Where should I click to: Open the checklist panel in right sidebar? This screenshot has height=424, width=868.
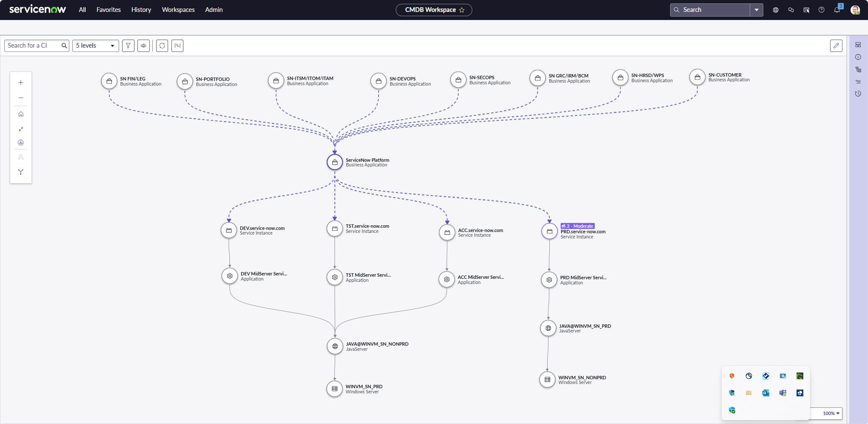[858, 81]
